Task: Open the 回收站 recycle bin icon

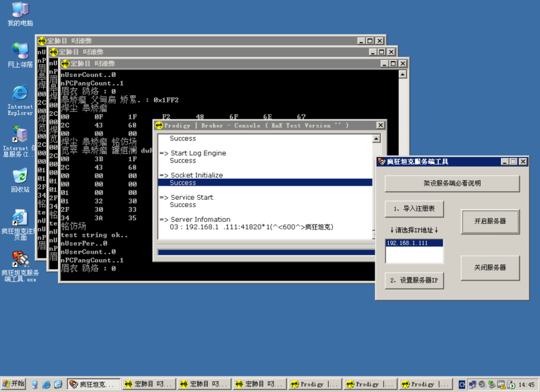Action: [20, 175]
